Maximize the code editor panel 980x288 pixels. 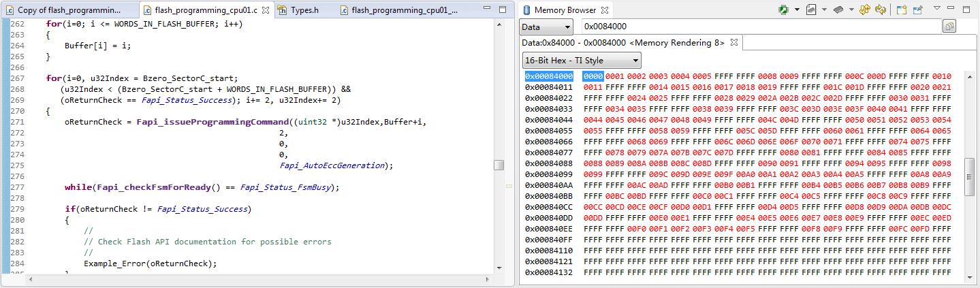click(x=503, y=10)
